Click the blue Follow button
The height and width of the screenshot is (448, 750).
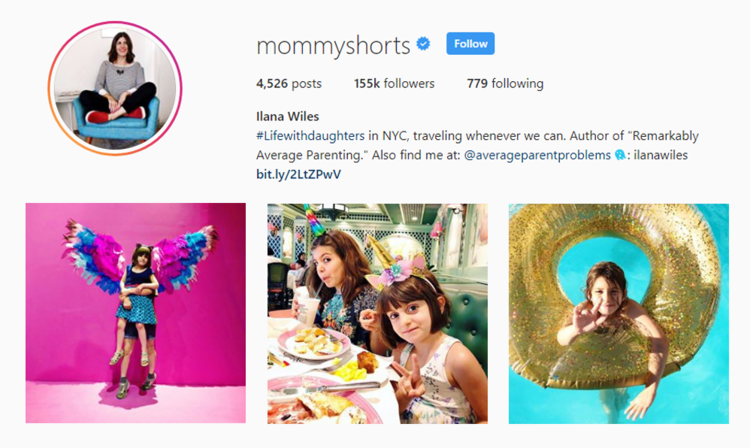(x=470, y=44)
